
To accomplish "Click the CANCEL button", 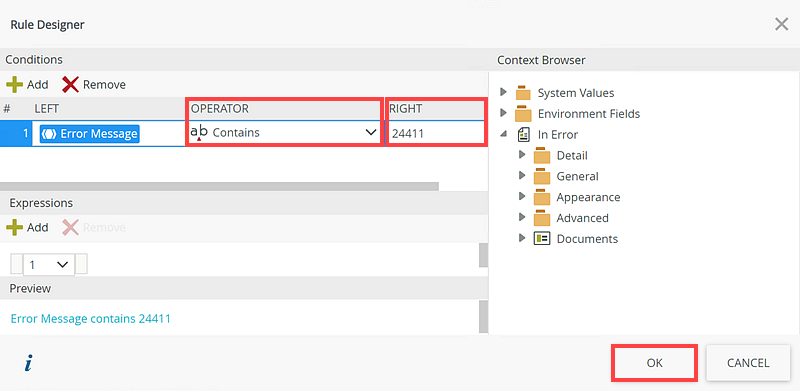I will (x=748, y=363).
